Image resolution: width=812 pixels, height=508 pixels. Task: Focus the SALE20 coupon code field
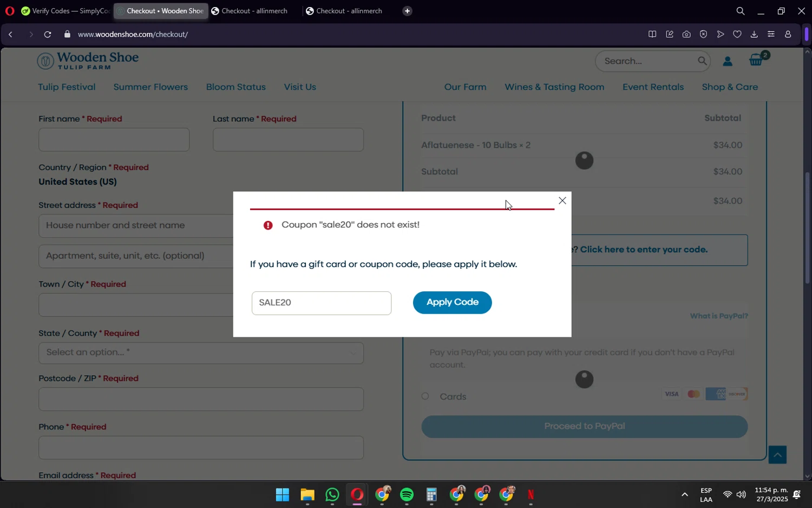click(321, 303)
